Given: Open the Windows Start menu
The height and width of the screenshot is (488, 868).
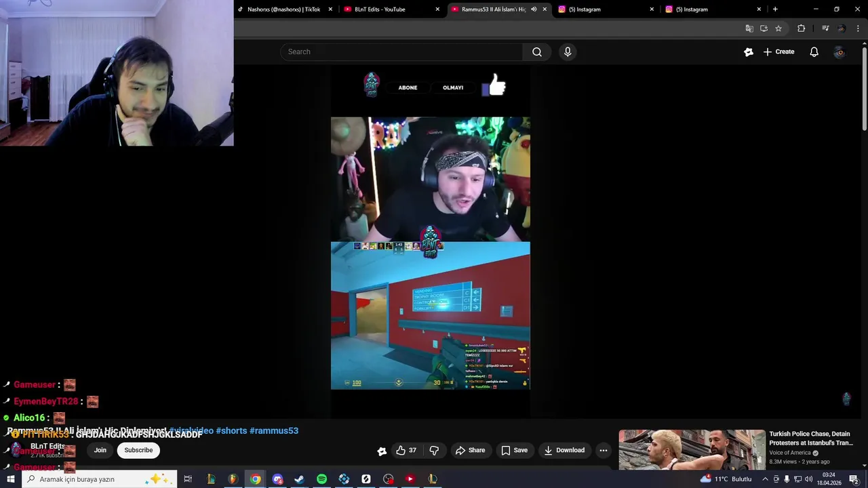Looking at the screenshot, I should pyautogui.click(x=10, y=479).
